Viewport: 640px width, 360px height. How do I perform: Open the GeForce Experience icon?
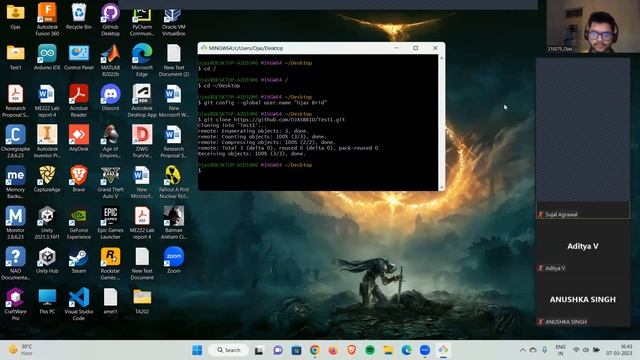[x=79, y=222]
